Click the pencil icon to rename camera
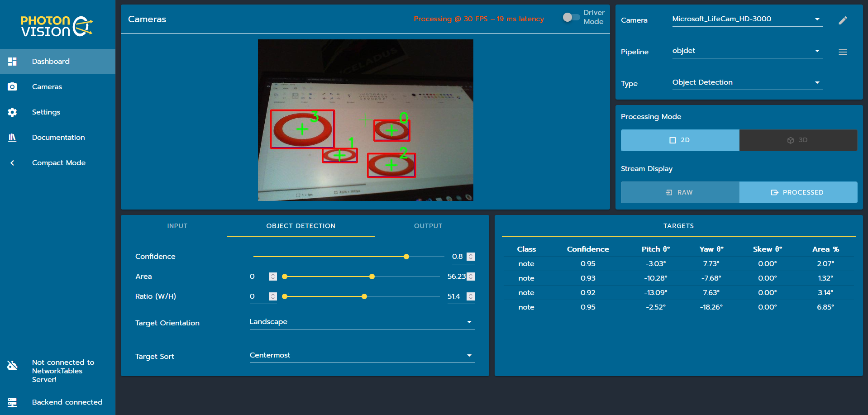The width and height of the screenshot is (868, 415). (843, 20)
